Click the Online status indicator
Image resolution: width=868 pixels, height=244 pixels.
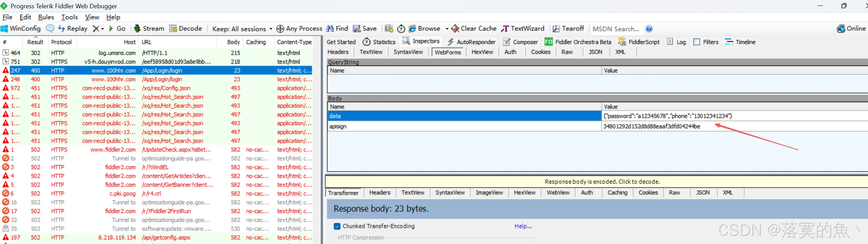pos(851,29)
